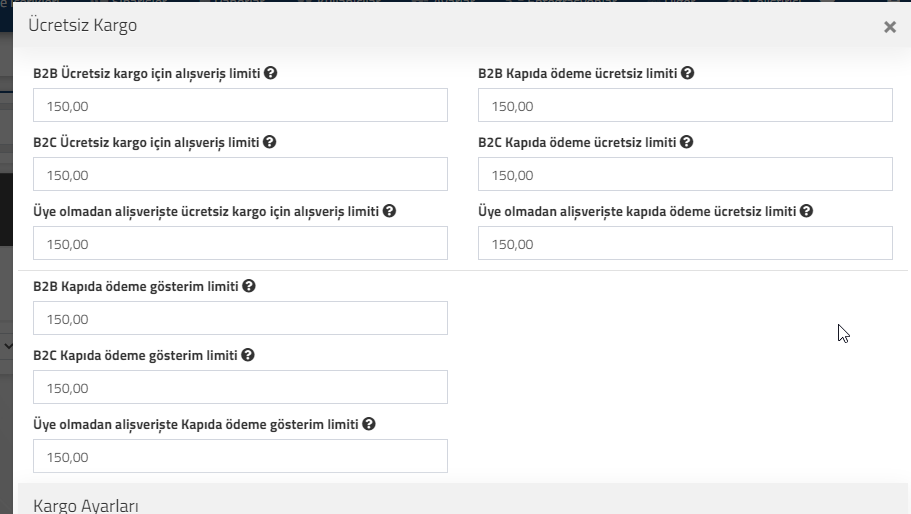Click help icon beside B2C Ücretsiz kargo limiti
The height and width of the screenshot is (514, 911).
269,142
